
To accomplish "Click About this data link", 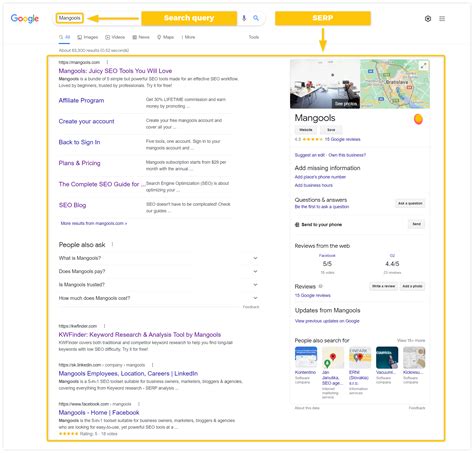I will pyautogui.click(x=307, y=408).
